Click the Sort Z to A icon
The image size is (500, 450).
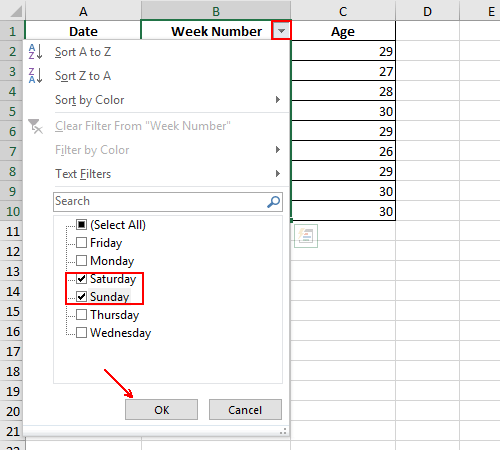click(x=35, y=76)
